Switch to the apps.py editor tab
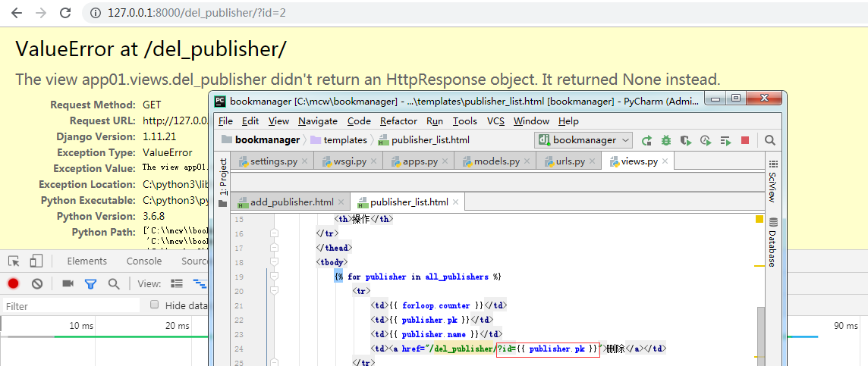This screenshot has height=366, width=868. tap(417, 161)
